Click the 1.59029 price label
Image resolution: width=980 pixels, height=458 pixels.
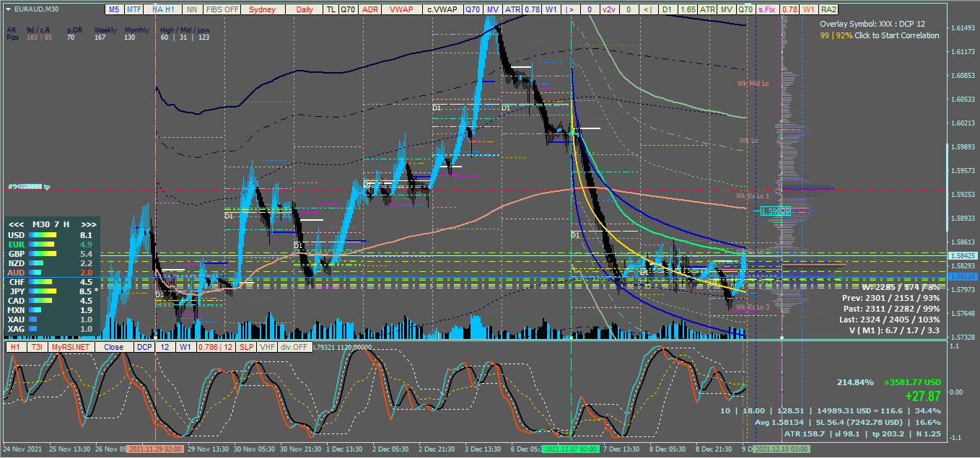(775, 211)
